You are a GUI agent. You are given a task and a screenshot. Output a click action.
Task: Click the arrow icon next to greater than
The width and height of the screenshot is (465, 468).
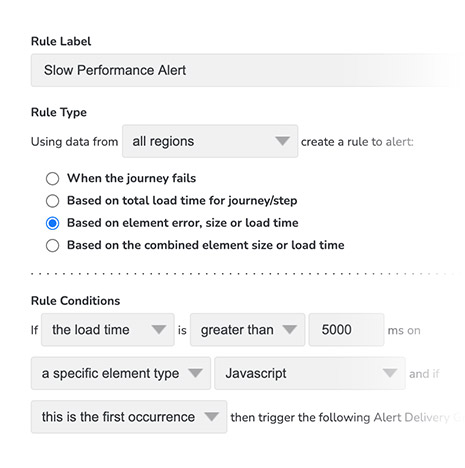pyautogui.click(x=289, y=330)
